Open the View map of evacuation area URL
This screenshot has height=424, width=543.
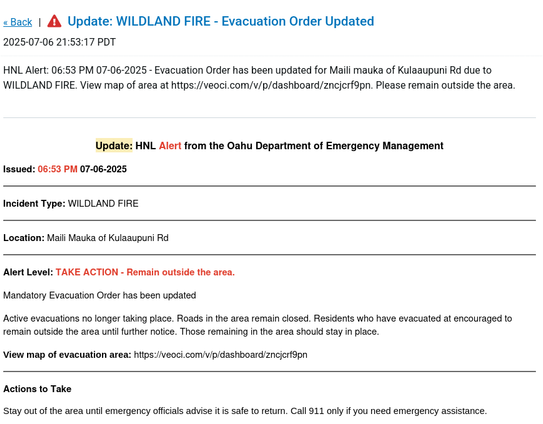(221, 355)
